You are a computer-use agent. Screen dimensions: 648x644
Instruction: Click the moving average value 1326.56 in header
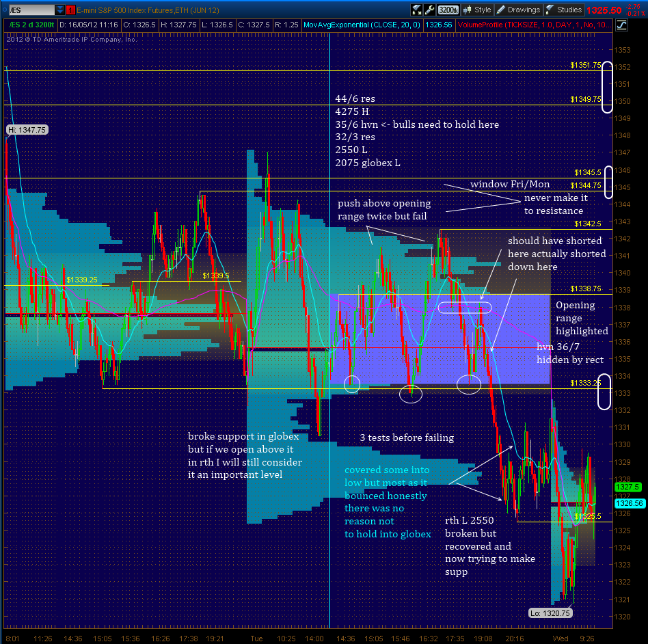coord(439,25)
